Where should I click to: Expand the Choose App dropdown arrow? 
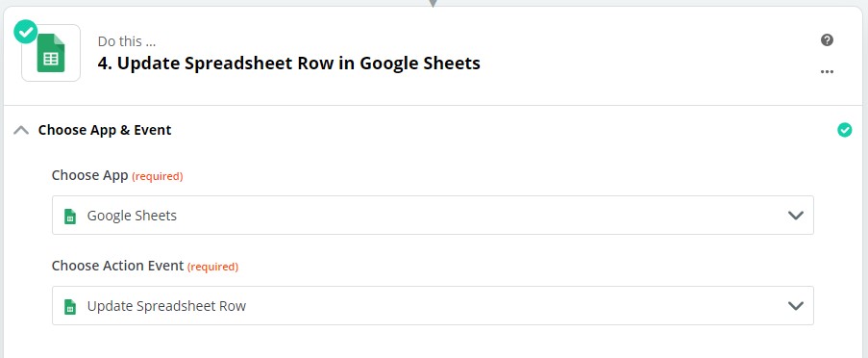[796, 216]
